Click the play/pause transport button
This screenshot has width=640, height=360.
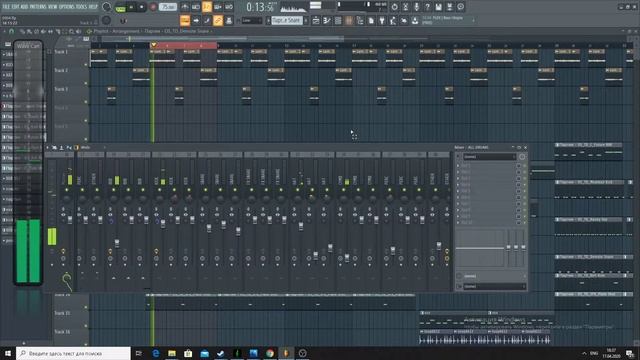pyautogui.click(x=131, y=7)
